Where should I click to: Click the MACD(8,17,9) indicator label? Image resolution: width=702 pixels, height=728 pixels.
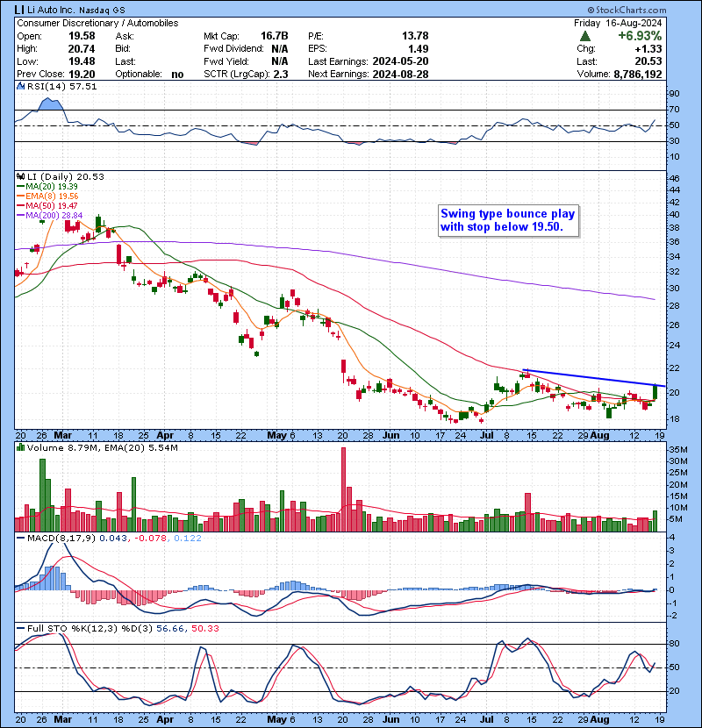61,538
